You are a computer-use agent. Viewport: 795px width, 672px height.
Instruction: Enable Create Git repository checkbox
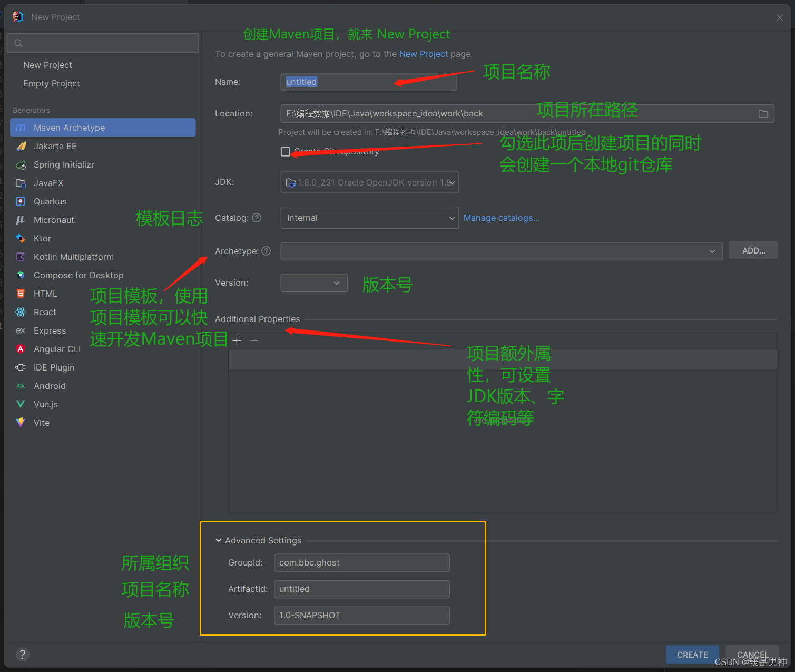tap(286, 152)
